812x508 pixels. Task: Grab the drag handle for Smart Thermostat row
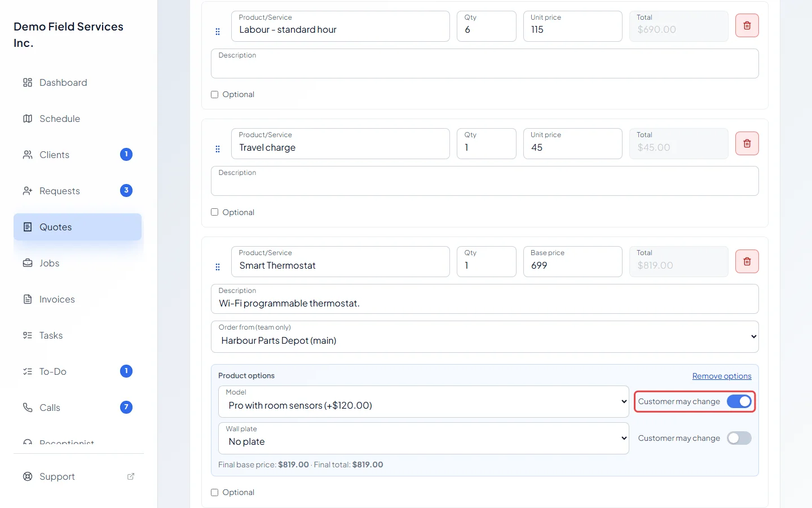pyautogui.click(x=218, y=267)
